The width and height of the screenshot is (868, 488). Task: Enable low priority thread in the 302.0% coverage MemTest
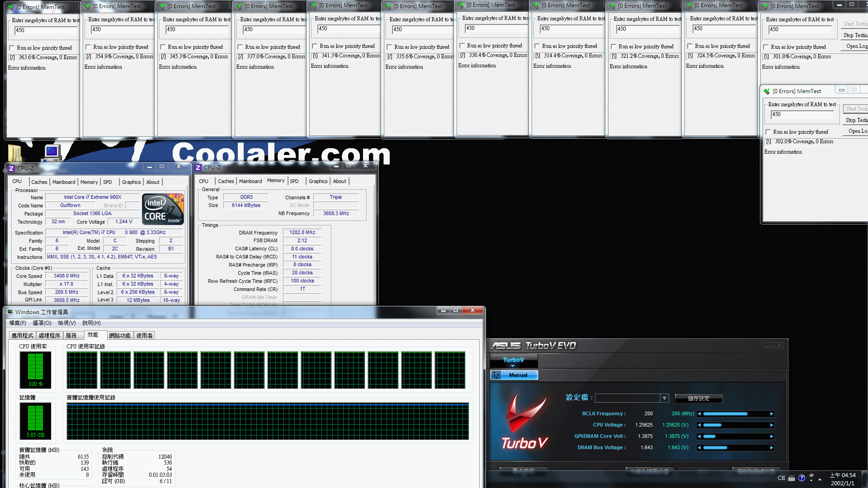pos(768,132)
